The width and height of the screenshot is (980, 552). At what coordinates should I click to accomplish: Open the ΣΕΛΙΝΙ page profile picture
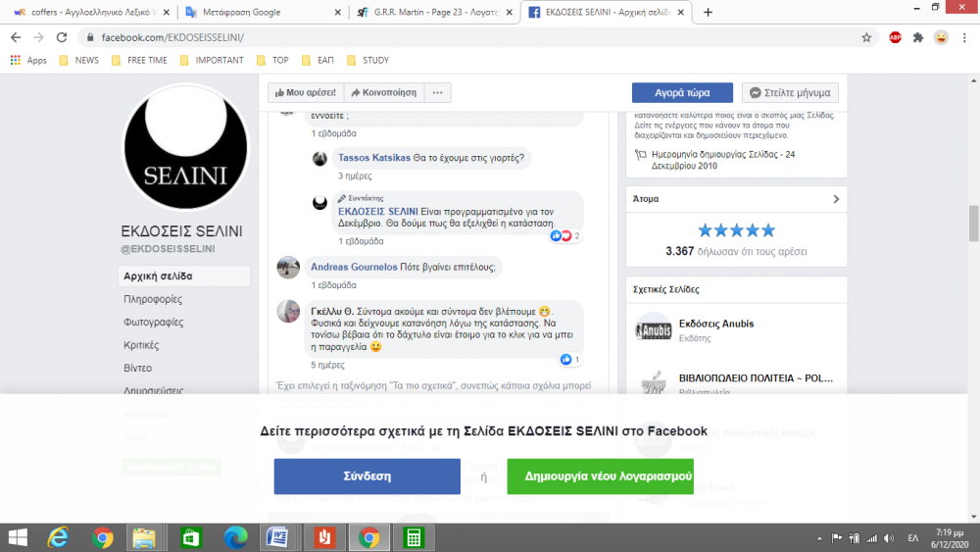185,147
